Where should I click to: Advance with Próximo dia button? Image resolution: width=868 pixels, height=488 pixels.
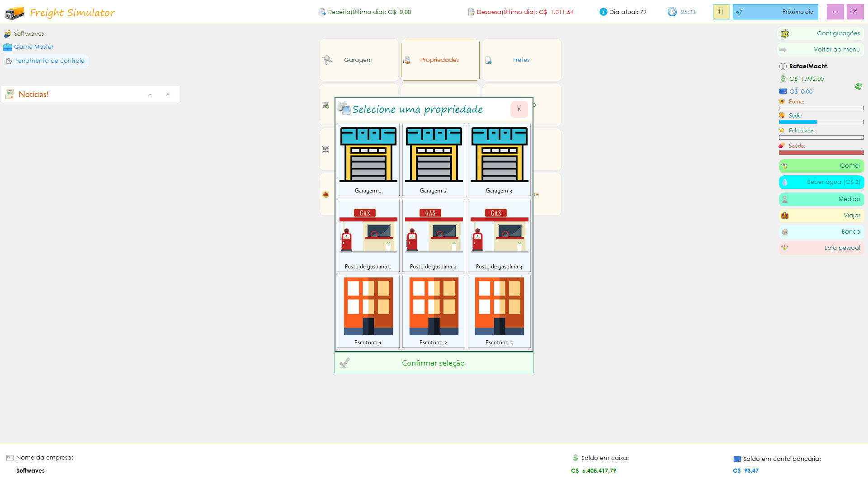pyautogui.click(x=775, y=12)
